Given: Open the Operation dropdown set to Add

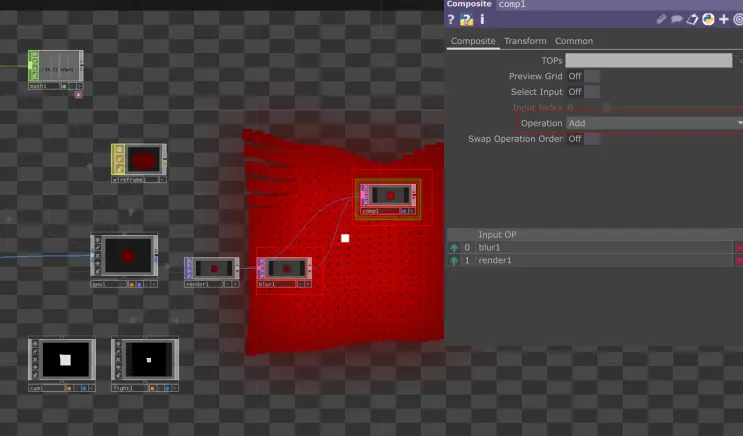Looking at the screenshot, I should (654, 123).
